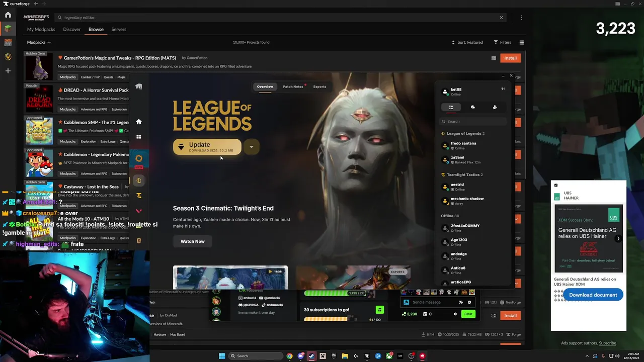Open File Explorer from the taskbar
The image size is (644, 362).
tap(345, 356)
